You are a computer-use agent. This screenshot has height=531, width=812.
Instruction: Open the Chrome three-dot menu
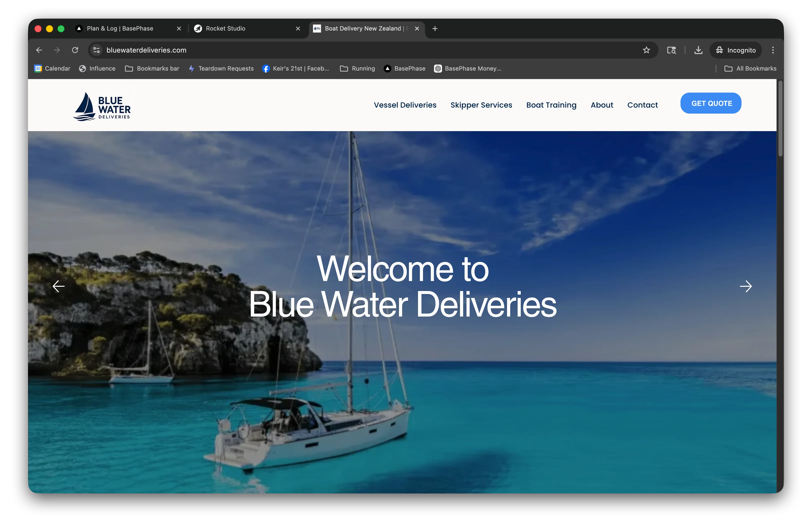[773, 50]
